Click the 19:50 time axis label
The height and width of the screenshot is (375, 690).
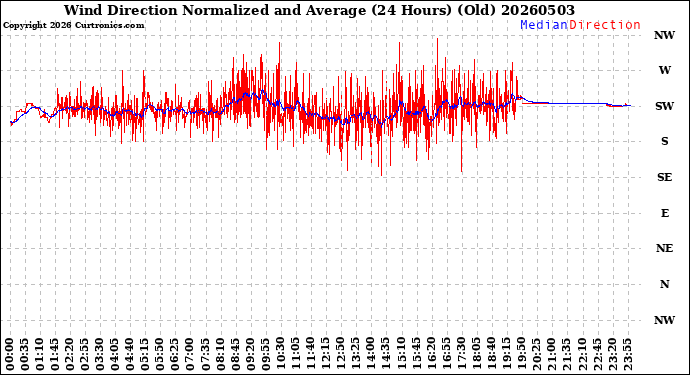pos(522,355)
